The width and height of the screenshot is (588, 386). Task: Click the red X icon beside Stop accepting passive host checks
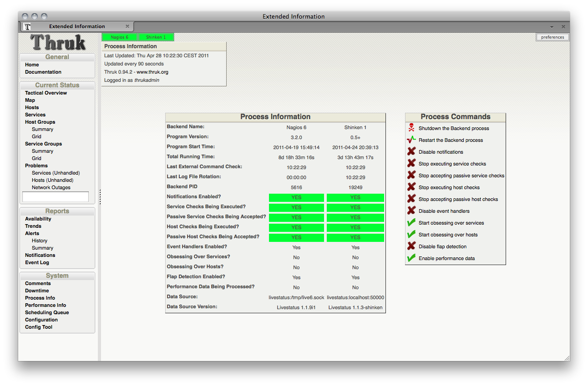point(411,199)
